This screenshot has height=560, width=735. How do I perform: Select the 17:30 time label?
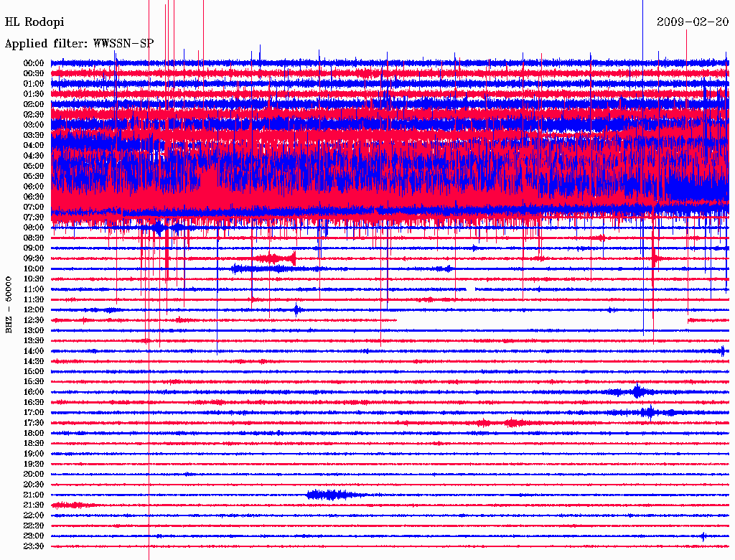click(34, 423)
